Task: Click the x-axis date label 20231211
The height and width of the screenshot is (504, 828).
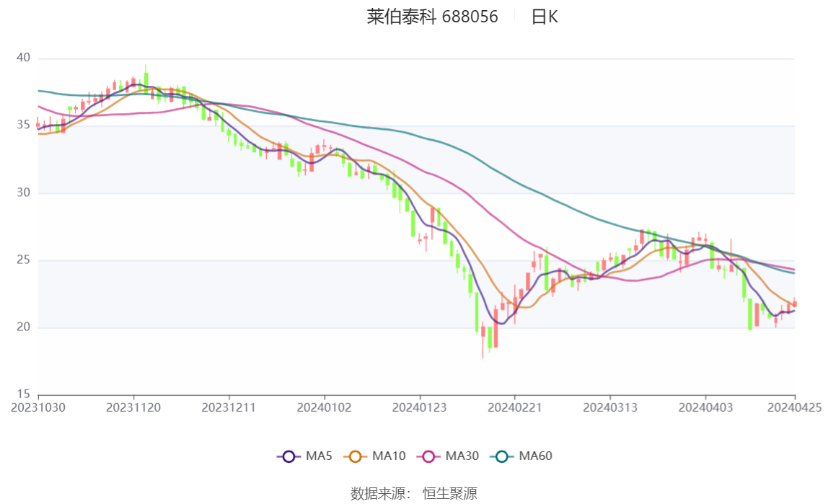Action: [229, 408]
